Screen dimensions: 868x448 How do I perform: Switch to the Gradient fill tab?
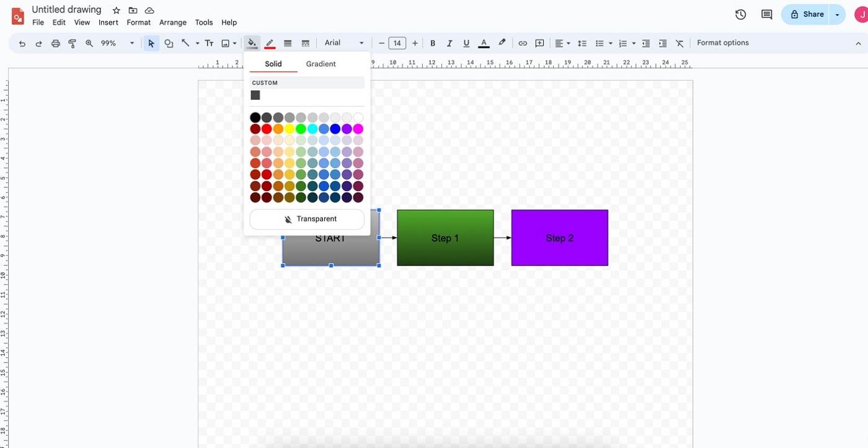click(x=321, y=64)
